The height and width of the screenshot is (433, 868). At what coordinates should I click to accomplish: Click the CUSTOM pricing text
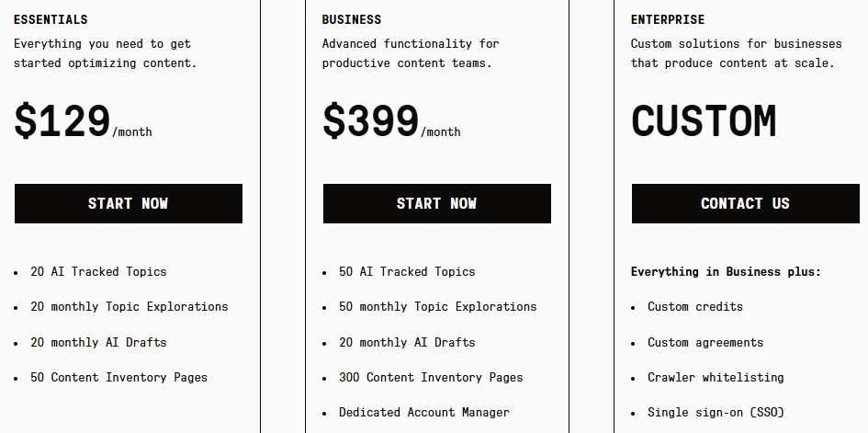(x=704, y=121)
